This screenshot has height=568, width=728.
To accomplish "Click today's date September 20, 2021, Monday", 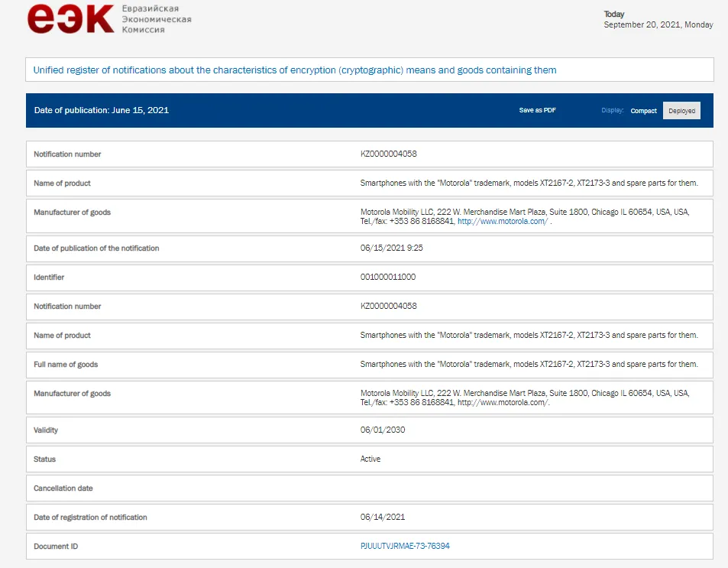I will click(x=658, y=24).
